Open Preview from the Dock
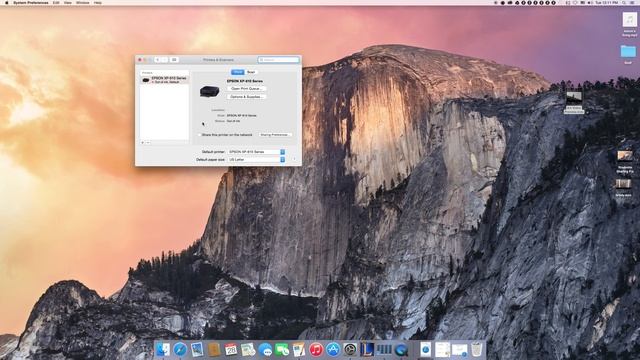Viewport: 640px width, 360px height. click(197, 350)
